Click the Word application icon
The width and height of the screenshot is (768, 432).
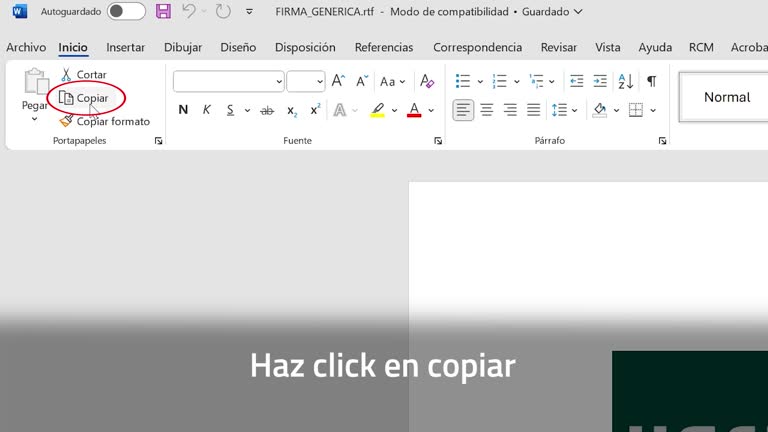20,11
